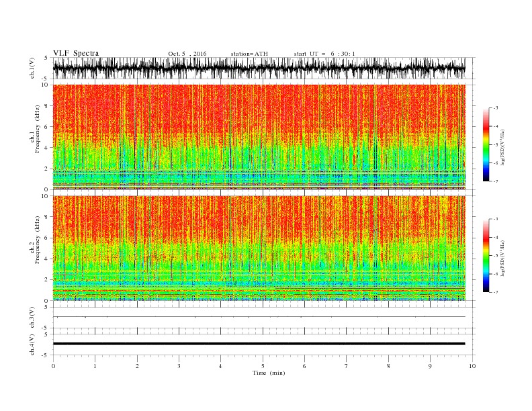Screen dimensions: 532x411
Task: Click the -5 tick on ch.2 color bar
Action: pyautogui.click(x=495, y=256)
